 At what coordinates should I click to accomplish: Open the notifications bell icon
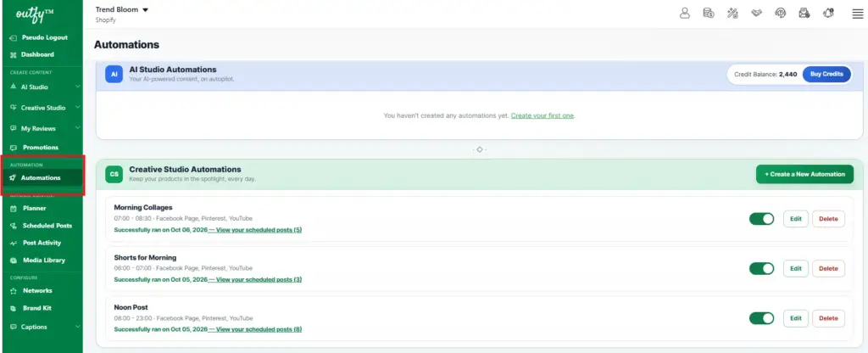point(828,14)
